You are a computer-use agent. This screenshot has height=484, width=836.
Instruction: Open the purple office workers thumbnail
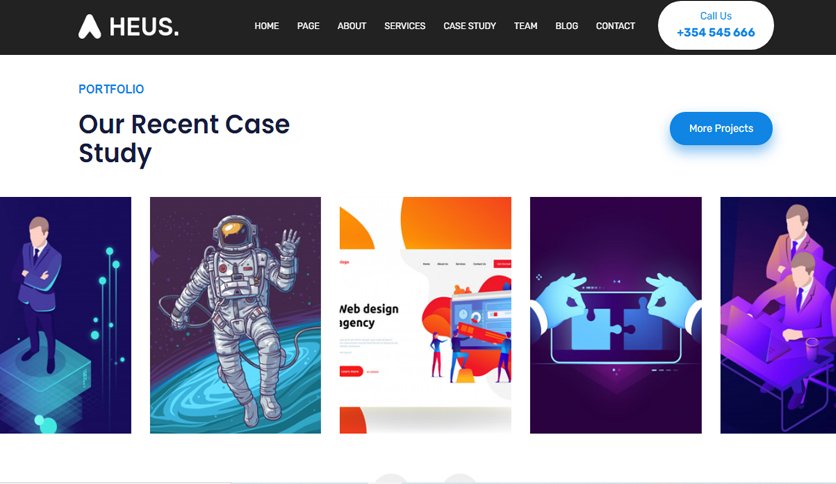778,315
